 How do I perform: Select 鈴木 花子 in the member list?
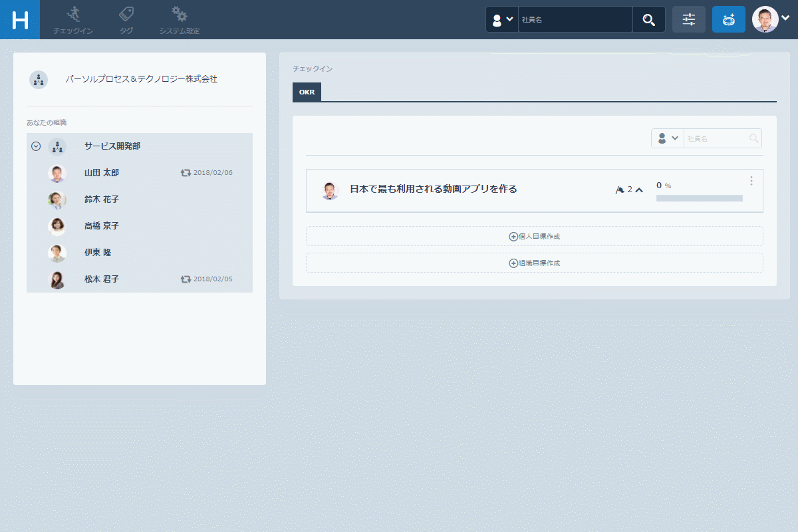pos(102,199)
